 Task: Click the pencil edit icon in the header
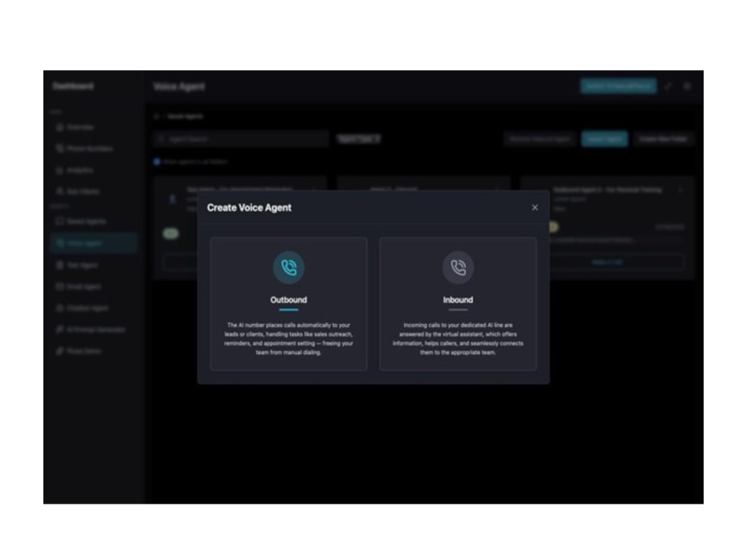point(669,86)
